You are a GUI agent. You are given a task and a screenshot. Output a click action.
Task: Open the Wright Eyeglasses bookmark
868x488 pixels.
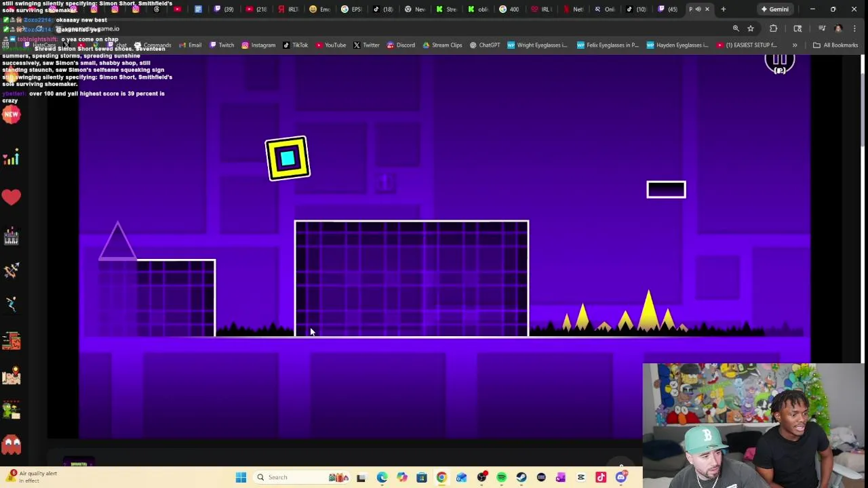[x=537, y=45]
